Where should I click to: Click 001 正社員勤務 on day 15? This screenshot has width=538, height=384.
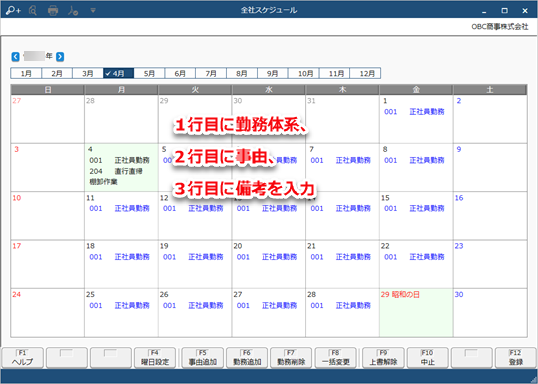pyautogui.click(x=414, y=209)
